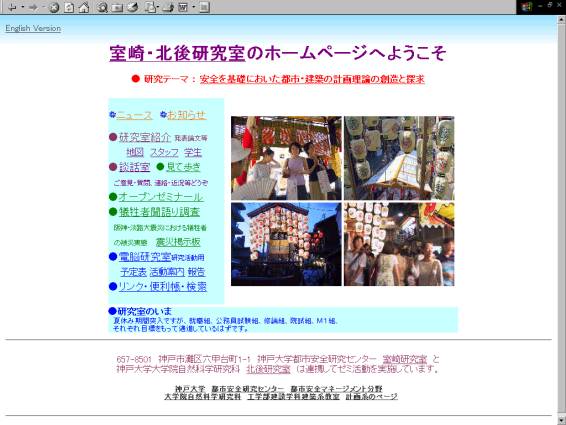Expand the Edit icon dropdown arrow
The width and height of the screenshot is (566, 425).
(193, 7)
